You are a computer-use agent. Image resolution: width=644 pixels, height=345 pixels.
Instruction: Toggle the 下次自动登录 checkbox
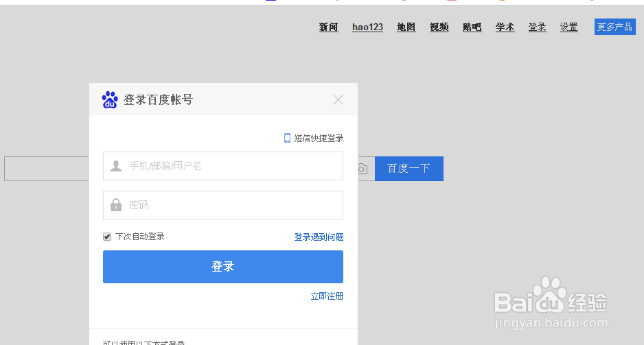coord(107,237)
